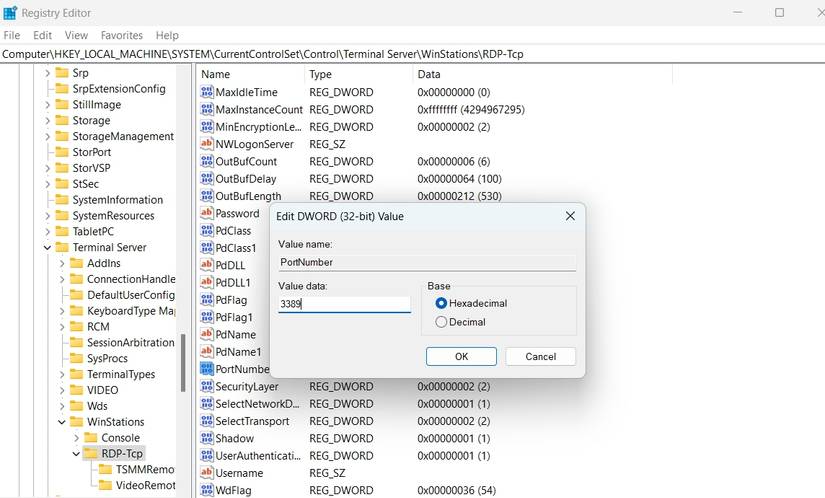Image resolution: width=825 pixels, height=498 pixels.
Task: Click the Srp folder icon in tree
Action: pyautogui.click(x=62, y=73)
